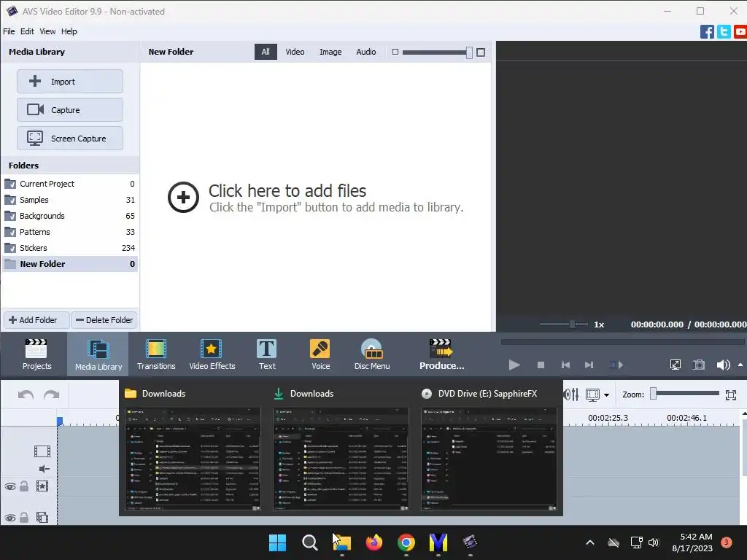This screenshot has width=747, height=560.
Task: Open the View menu
Action: (47, 31)
